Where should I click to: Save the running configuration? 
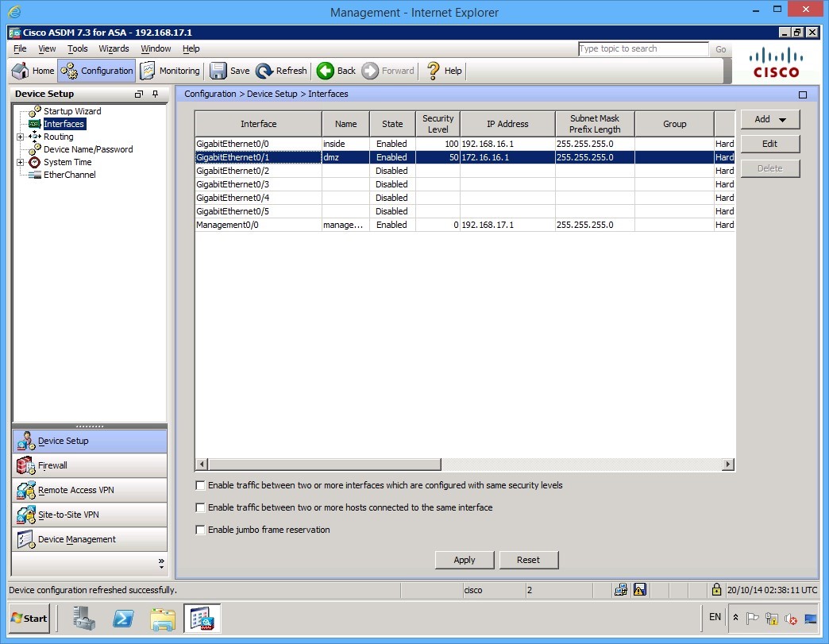point(229,71)
